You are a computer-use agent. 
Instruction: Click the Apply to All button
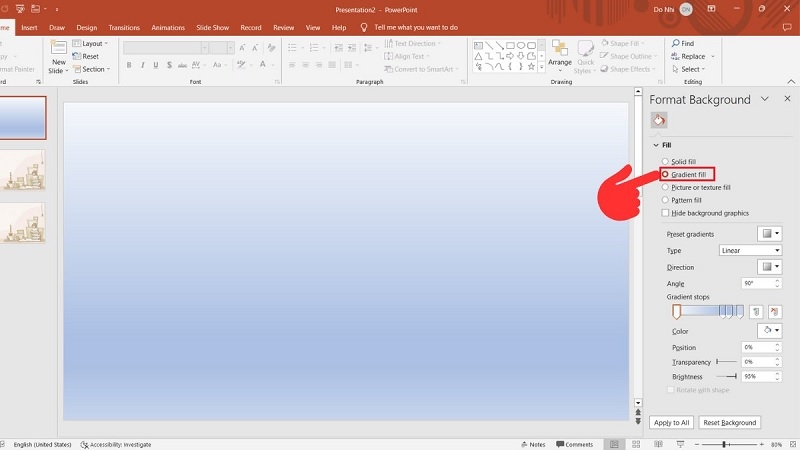pos(671,422)
